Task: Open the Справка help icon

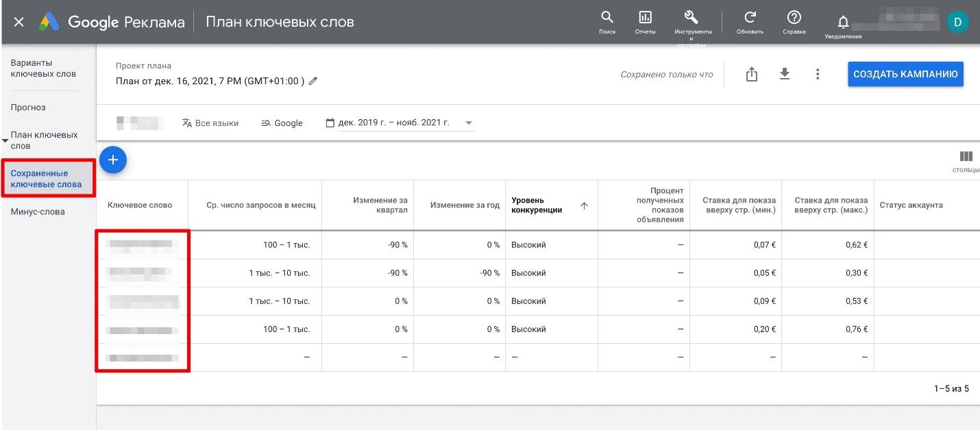Action: pyautogui.click(x=794, y=18)
